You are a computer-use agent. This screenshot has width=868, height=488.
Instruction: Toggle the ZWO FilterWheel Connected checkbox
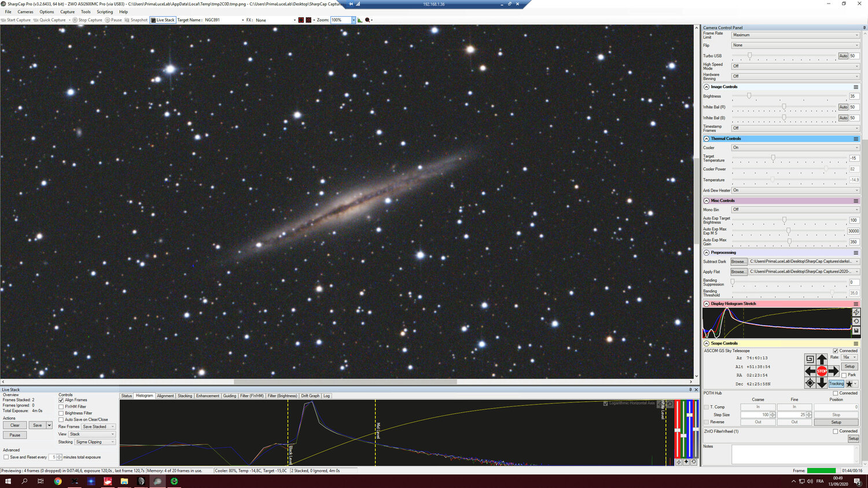(835, 431)
